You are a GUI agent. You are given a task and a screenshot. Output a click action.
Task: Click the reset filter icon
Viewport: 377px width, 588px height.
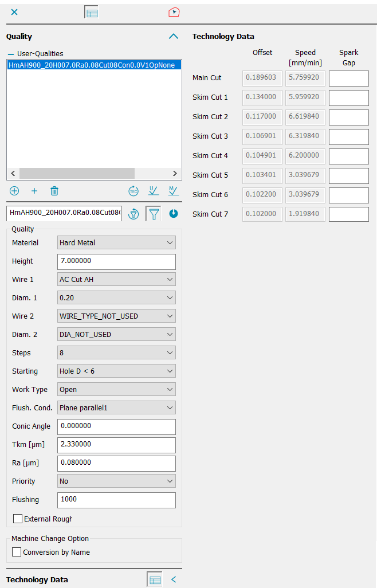pos(133,214)
